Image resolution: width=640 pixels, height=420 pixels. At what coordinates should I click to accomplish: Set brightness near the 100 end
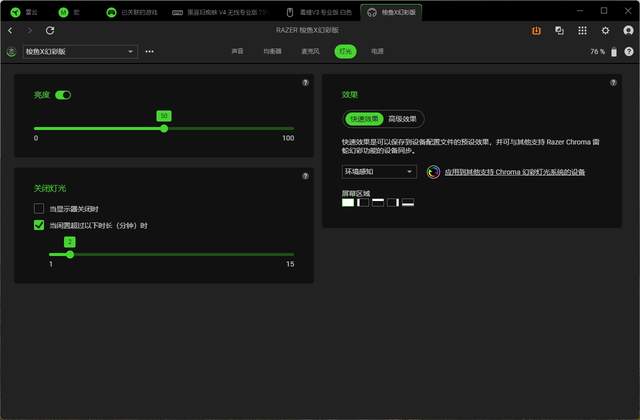pos(292,129)
